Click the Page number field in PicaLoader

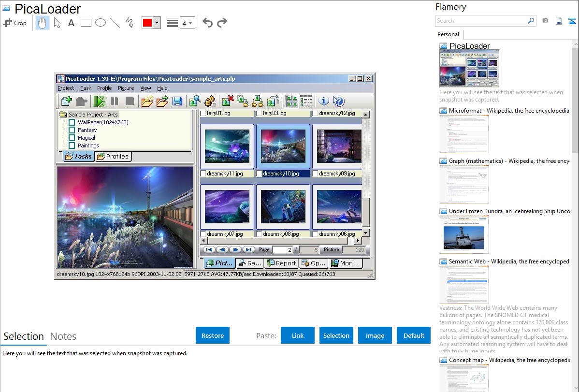(x=282, y=250)
